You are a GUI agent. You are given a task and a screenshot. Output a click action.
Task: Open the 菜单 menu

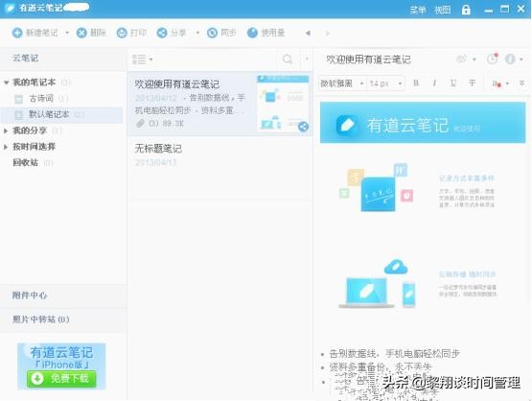pyautogui.click(x=418, y=10)
